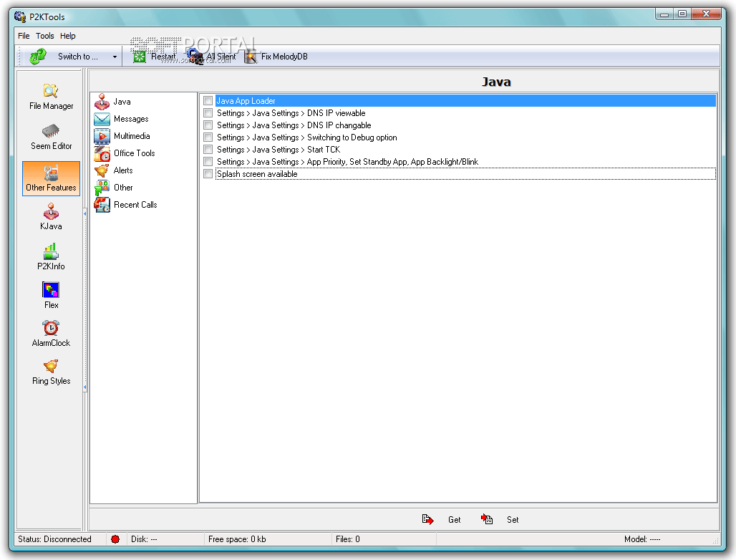Click the Fix MelodyDB button text
The image size is (736, 560).
click(x=284, y=57)
